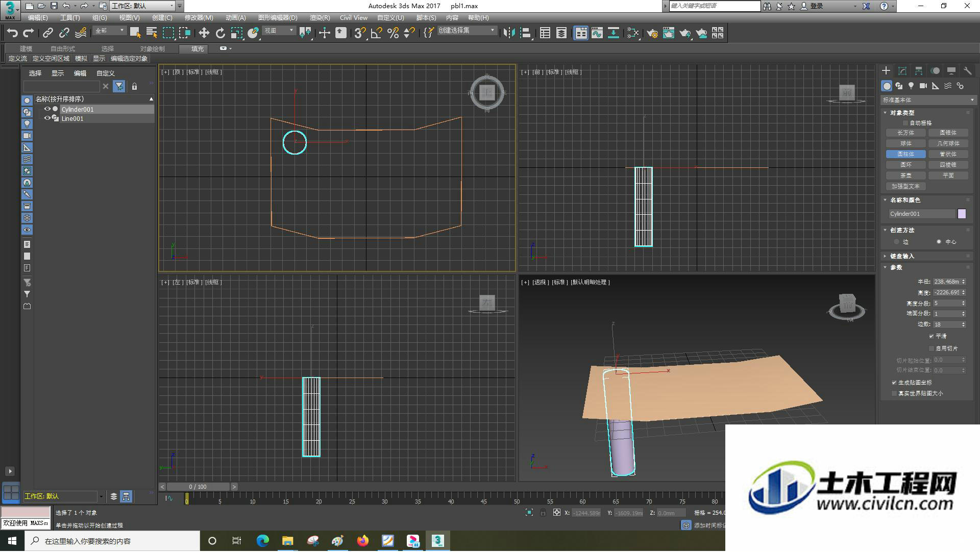Toggle the Percent Snap button

[x=393, y=33]
